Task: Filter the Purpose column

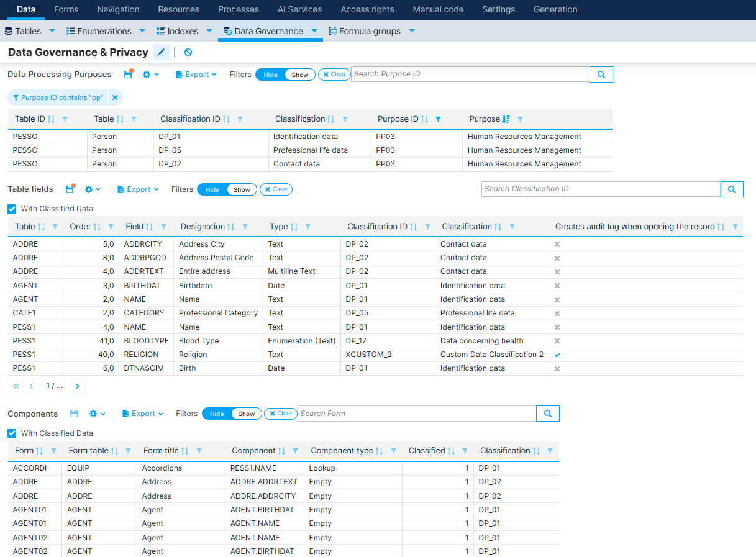Action: click(x=520, y=119)
